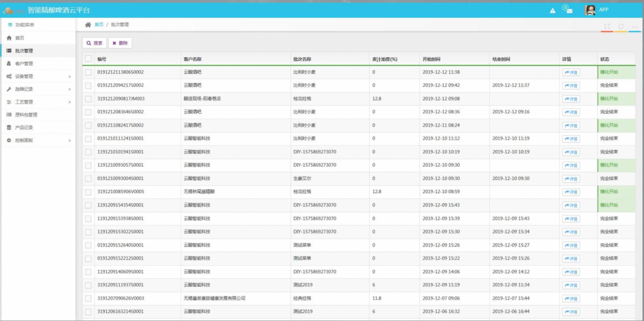
Task: Check the row 0191212113806S0002 checkbox
Action: point(88,72)
